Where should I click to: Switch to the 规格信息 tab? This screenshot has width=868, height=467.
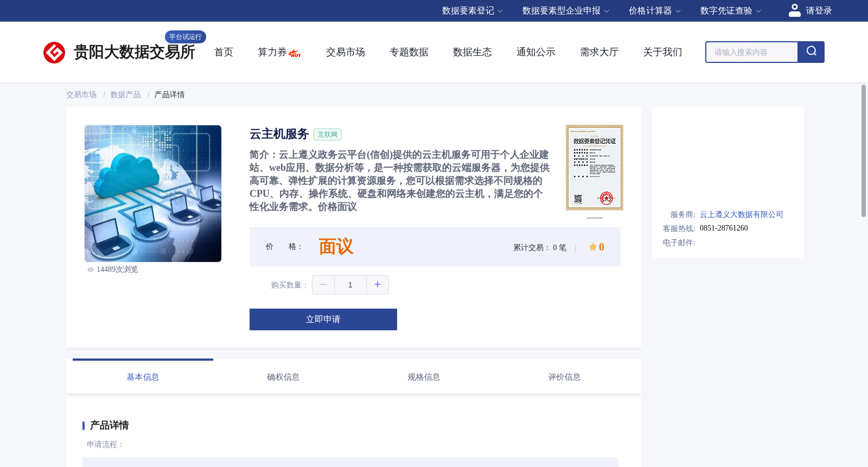pos(424,377)
